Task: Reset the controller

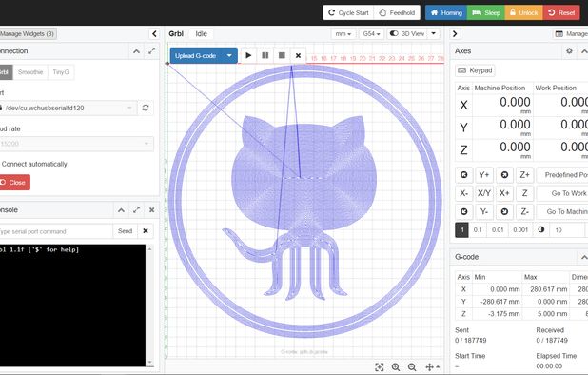Action: (x=561, y=12)
